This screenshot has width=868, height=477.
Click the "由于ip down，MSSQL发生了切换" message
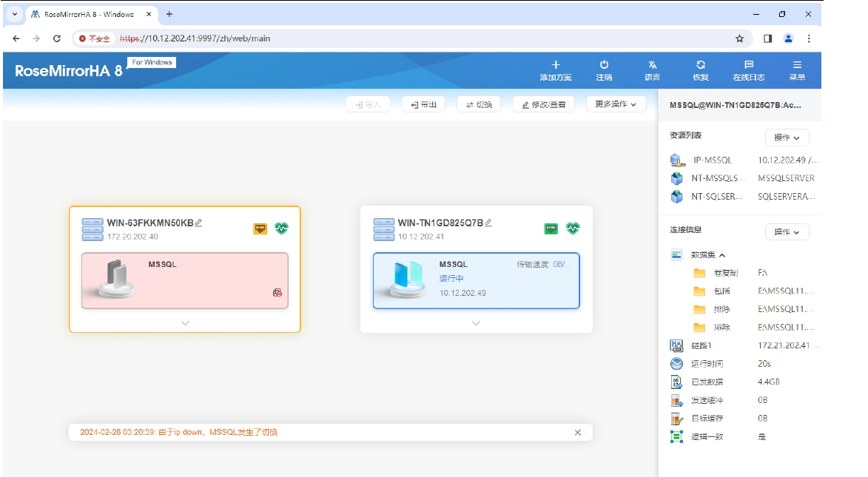218,432
